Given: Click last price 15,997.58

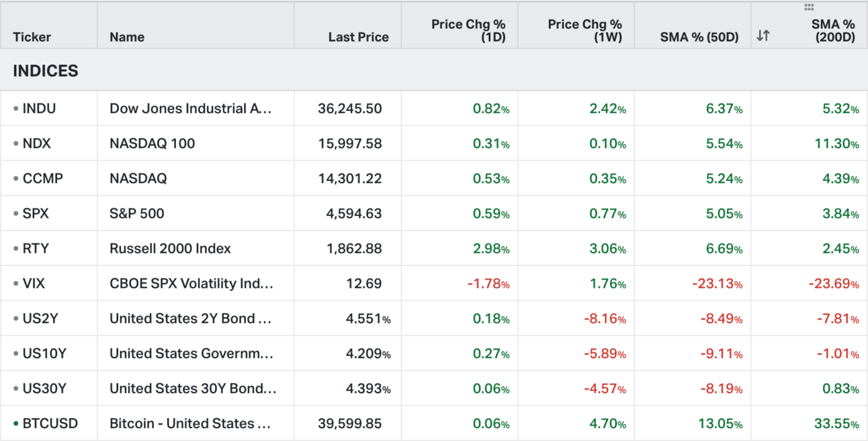Looking at the screenshot, I should click(x=349, y=143).
